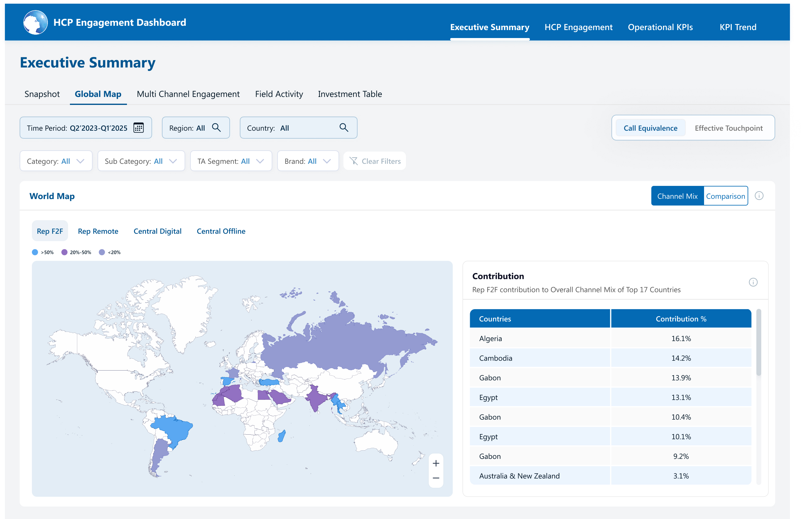Open the TA Segment dropdown
This screenshot has width=812, height=519.
point(231,161)
